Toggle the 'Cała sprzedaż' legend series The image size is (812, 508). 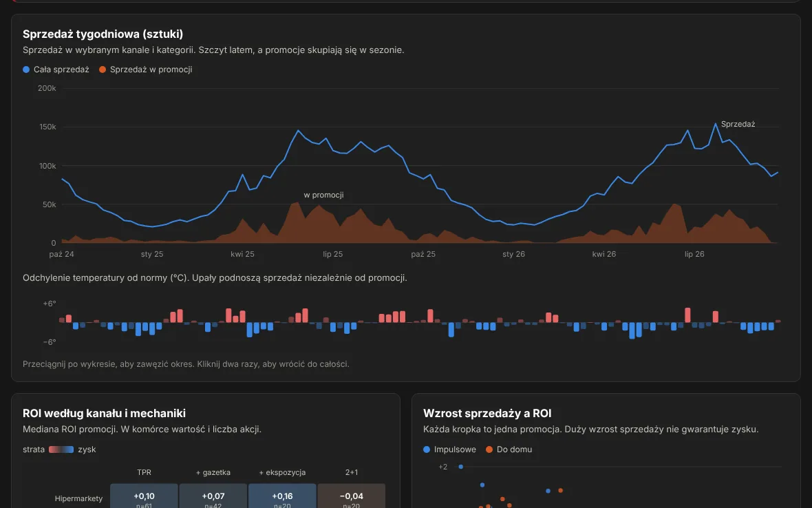click(56, 70)
